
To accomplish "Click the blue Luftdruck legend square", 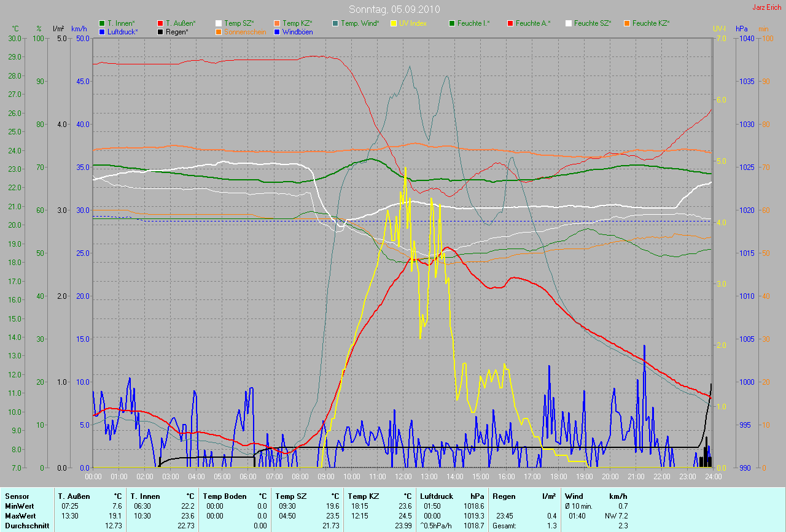I will click(102, 31).
